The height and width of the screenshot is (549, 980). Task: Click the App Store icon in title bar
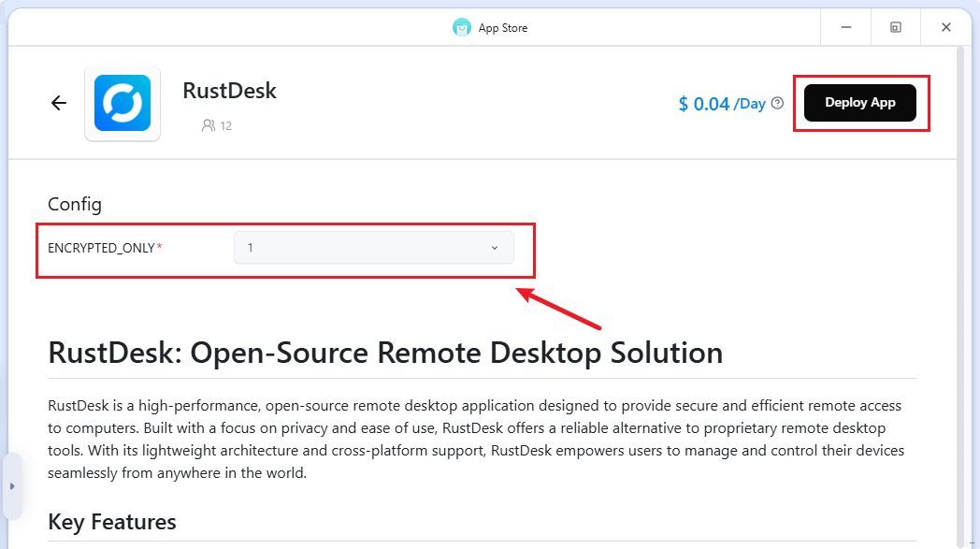coord(462,28)
